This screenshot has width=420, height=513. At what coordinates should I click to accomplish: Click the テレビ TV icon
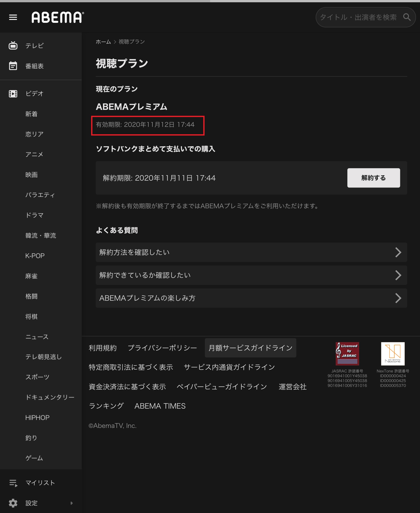click(x=13, y=46)
